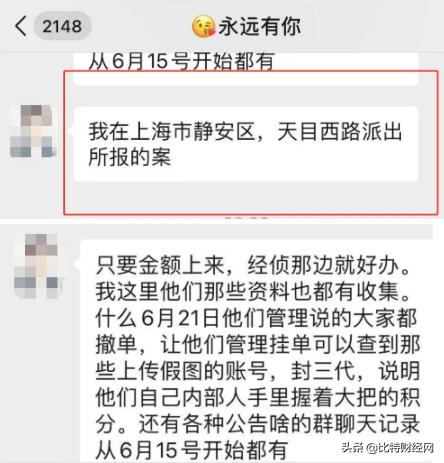
Task: Open chat info via the 永远有你 title
Action: pos(260,26)
